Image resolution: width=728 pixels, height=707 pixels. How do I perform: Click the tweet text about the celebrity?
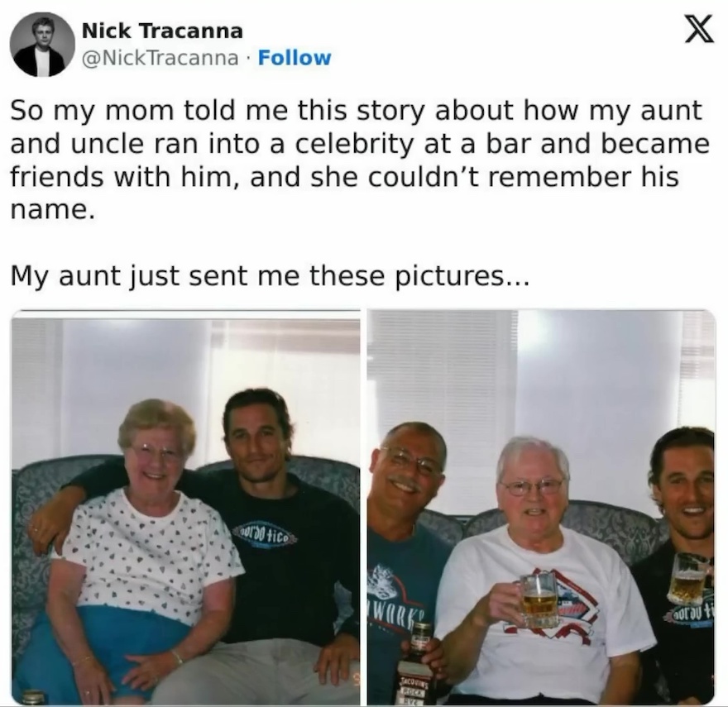(359, 160)
